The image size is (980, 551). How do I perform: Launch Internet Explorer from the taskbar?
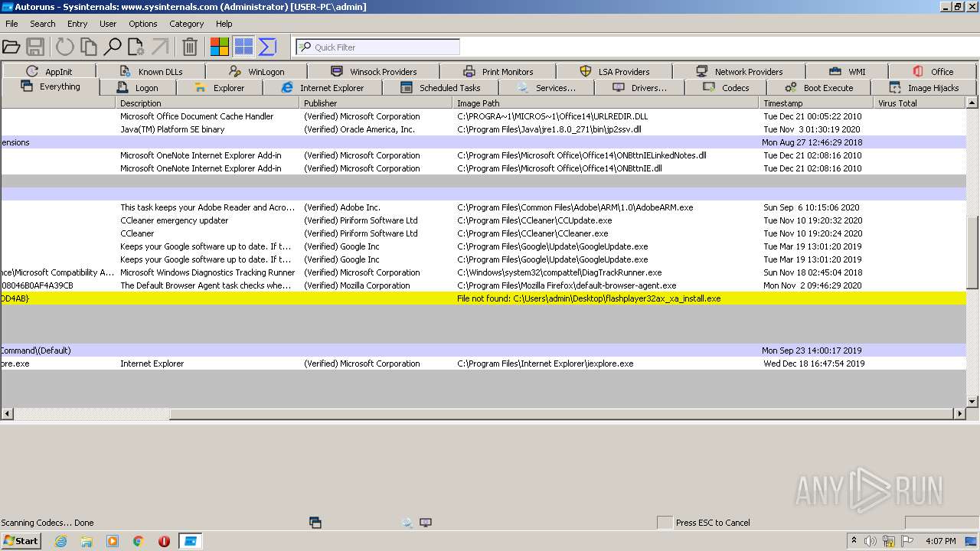point(61,541)
